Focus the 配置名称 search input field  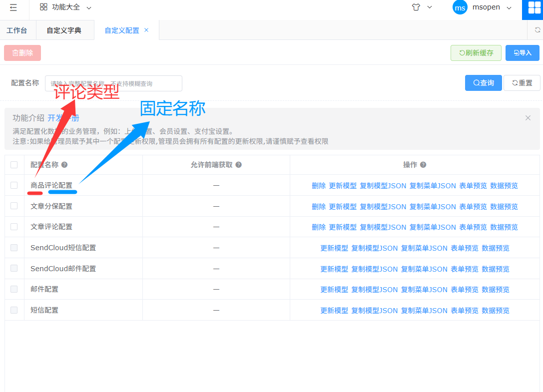(x=113, y=83)
